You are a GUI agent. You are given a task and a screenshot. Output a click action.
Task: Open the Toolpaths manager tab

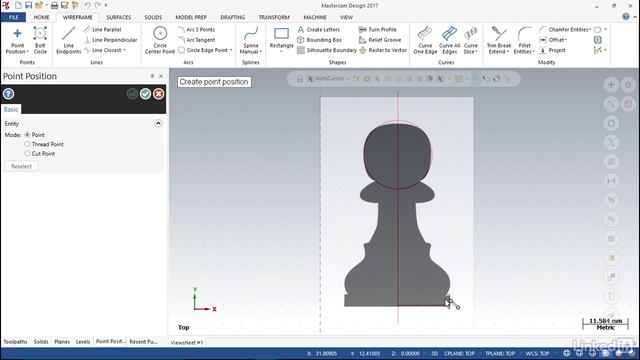pyautogui.click(x=15, y=342)
